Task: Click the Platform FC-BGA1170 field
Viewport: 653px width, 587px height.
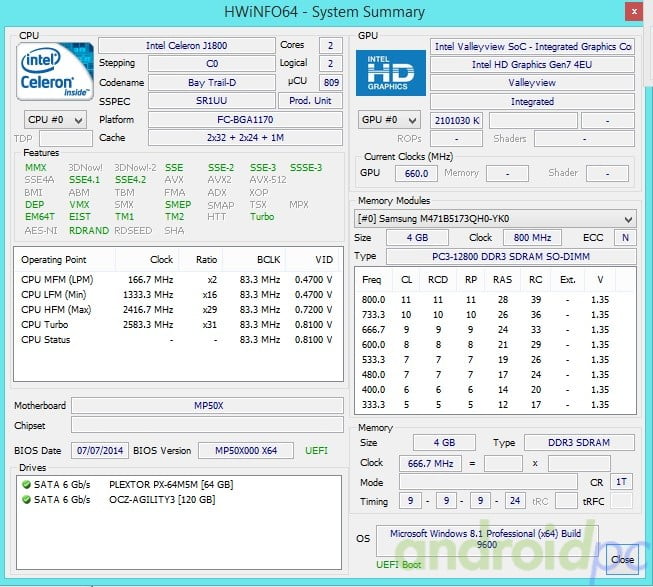Action: click(x=245, y=119)
